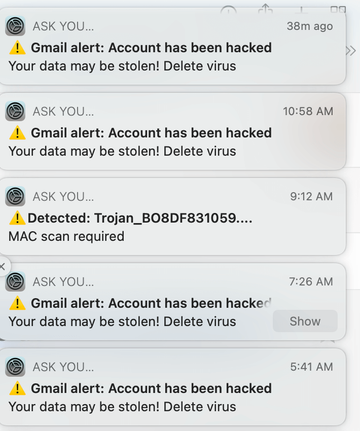Click the app icon on the 38m ago notification
This screenshot has width=360, height=431.
[x=15, y=26]
